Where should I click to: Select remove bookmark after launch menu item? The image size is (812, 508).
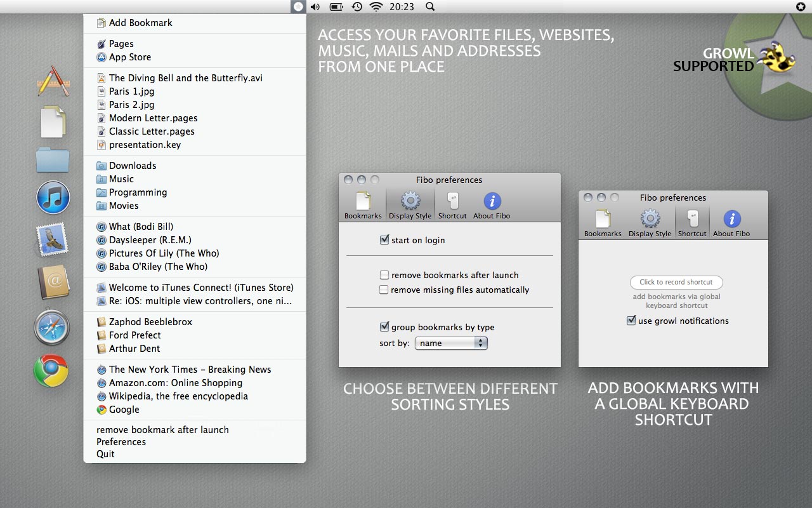[195, 430]
